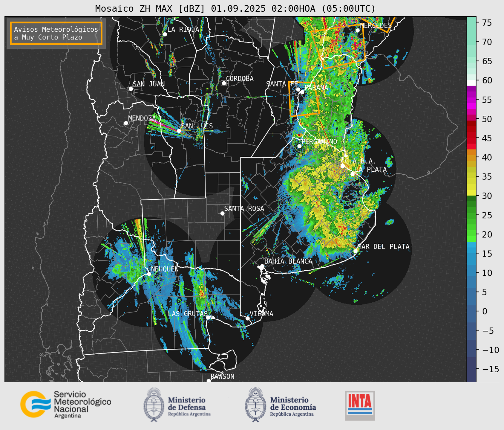Click the 75 dBZ value on color scale
The image size is (504, 430).
(486, 23)
